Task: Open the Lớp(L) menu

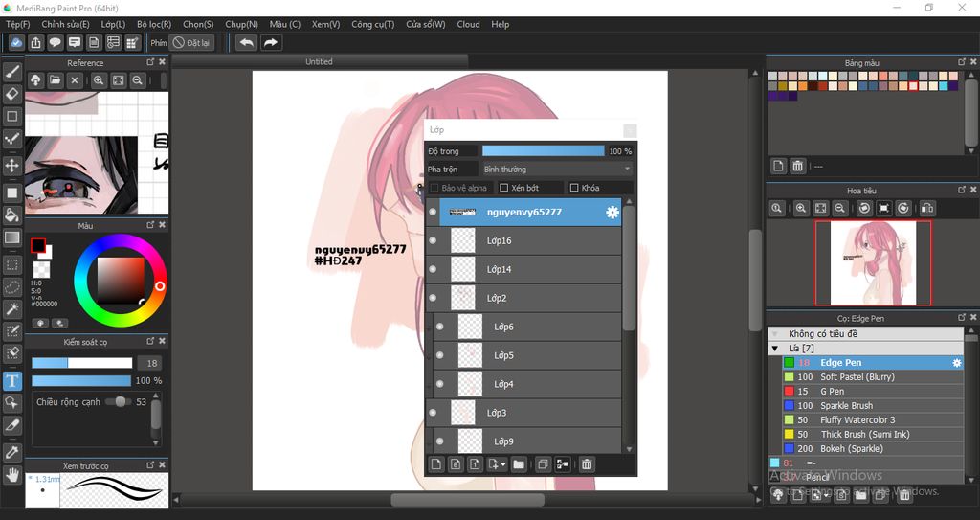Action: [113, 24]
